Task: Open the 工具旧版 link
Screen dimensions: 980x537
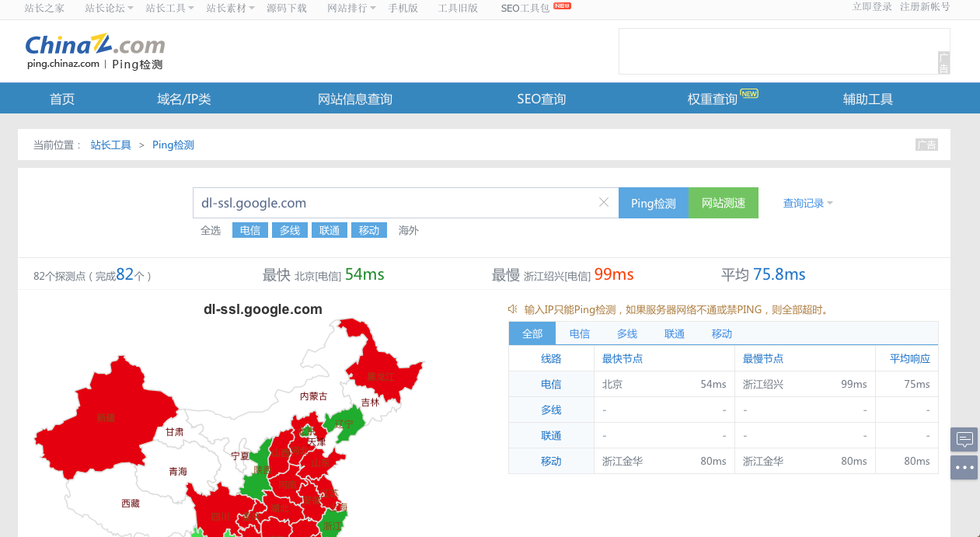Action: [x=458, y=8]
